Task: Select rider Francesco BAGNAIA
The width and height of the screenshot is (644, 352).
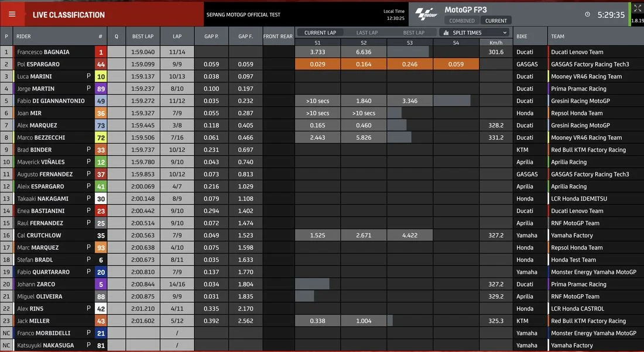Action: click(43, 52)
